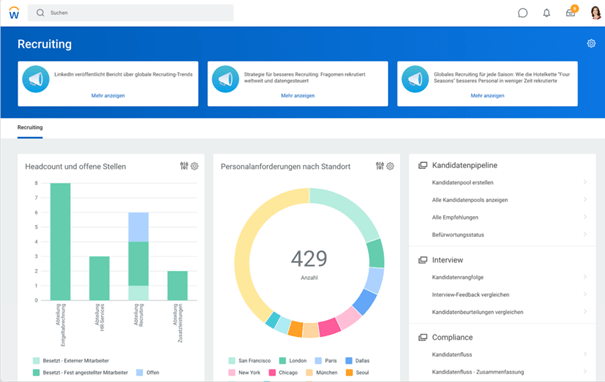Toggle Chicago legend swatch
This screenshot has width=605, height=382.
point(272,373)
